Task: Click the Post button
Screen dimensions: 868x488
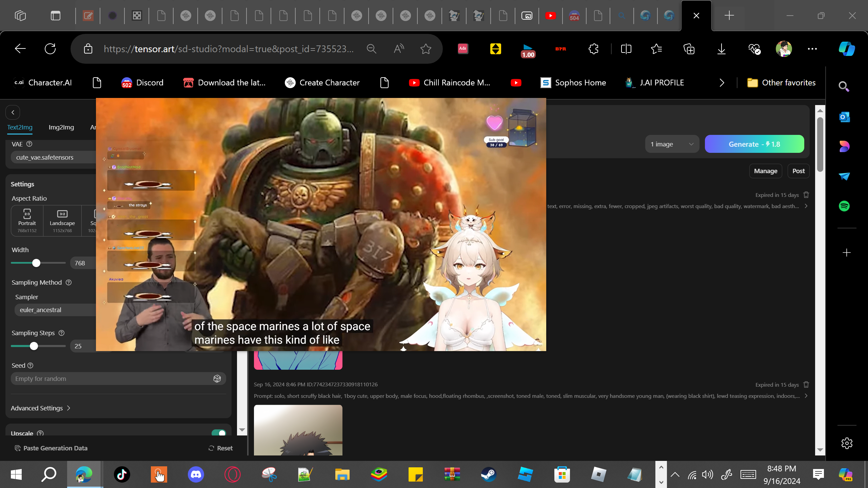Action: 798,171
